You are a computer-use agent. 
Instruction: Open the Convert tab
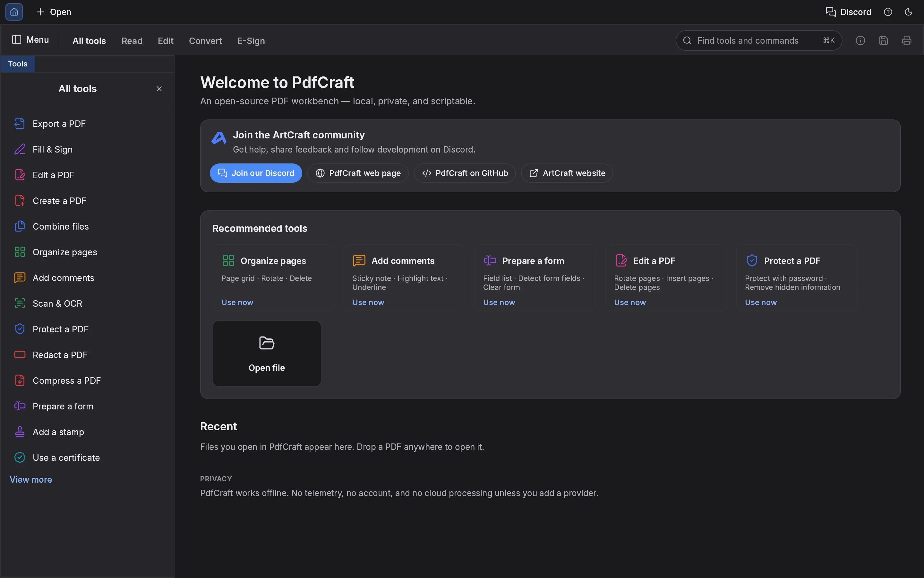(205, 41)
